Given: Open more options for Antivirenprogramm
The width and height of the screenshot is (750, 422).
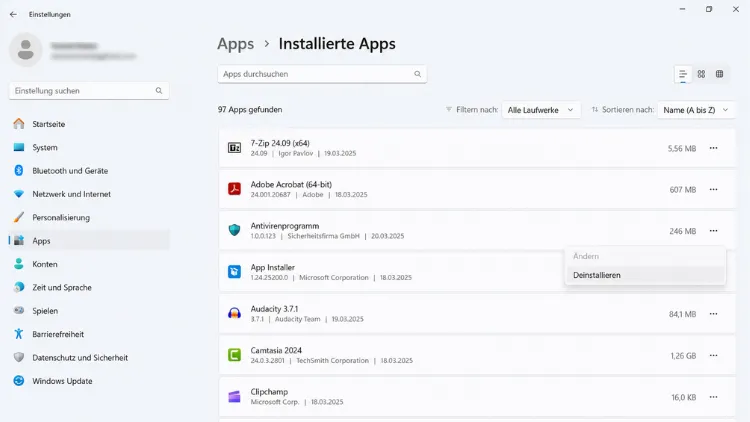Looking at the screenshot, I should click(714, 231).
